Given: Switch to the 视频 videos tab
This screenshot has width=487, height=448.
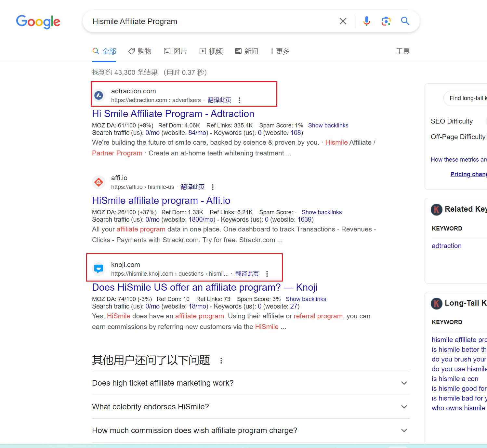Looking at the screenshot, I should coord(211,51).
